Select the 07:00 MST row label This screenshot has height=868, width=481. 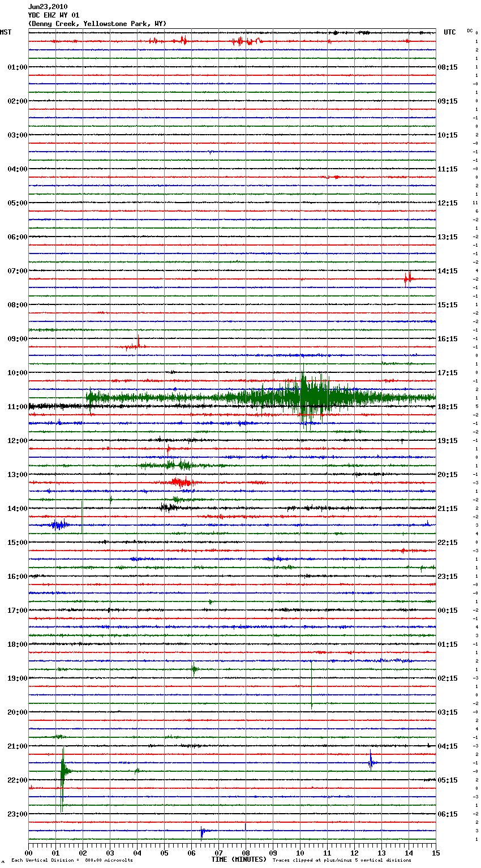coord(18,271)
